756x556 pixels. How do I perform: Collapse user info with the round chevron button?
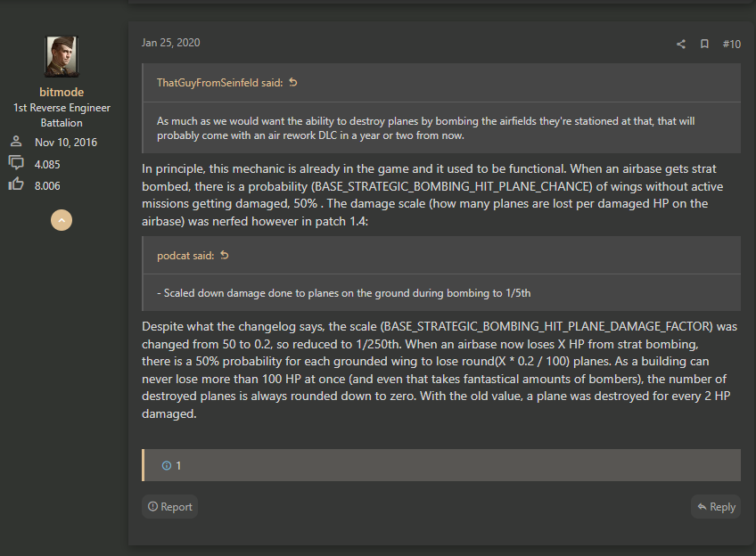[62, 220]
